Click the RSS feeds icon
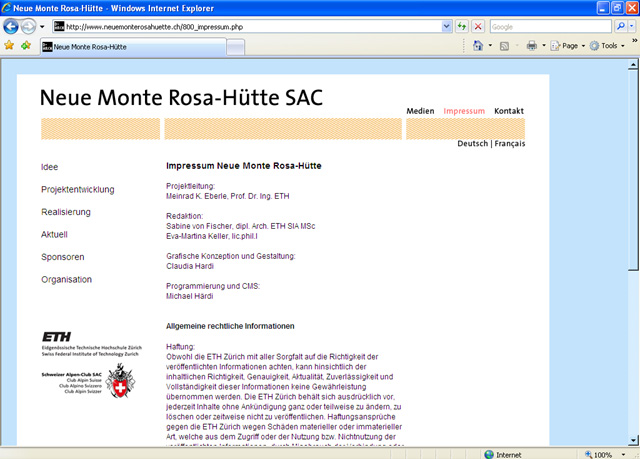Viewport: 640px width, 459px height. (505, 46)
